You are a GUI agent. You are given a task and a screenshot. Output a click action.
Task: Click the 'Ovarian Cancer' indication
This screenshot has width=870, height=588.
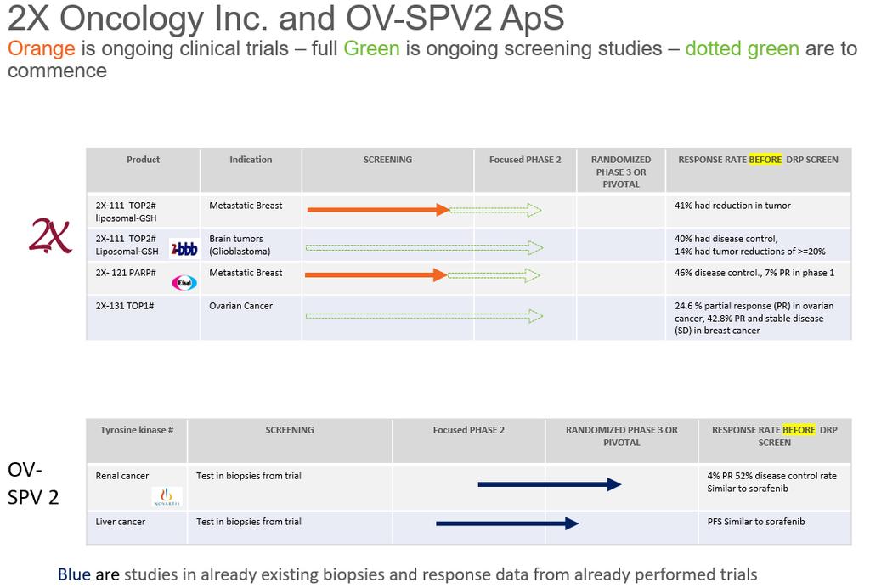point(240,306)
